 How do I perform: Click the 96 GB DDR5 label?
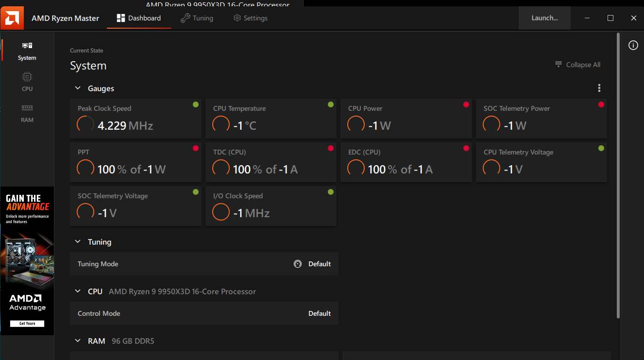click(x=133, y=341)
